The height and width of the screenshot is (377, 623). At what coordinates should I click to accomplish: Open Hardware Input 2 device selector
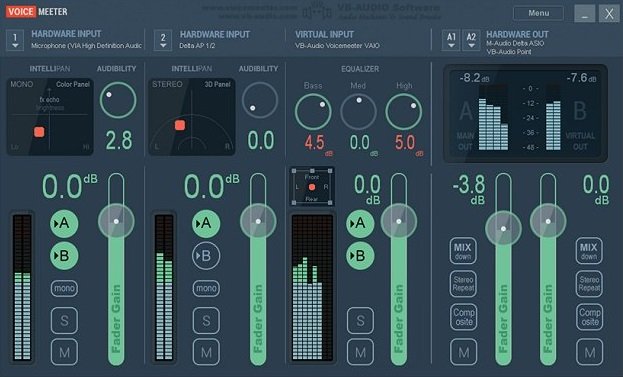[x=163, y=40]
